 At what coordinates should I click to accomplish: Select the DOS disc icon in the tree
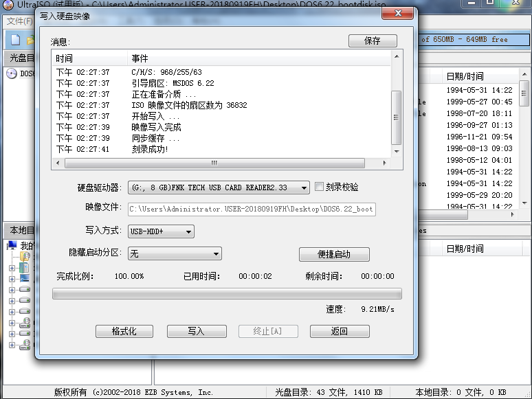pos(12,73)
